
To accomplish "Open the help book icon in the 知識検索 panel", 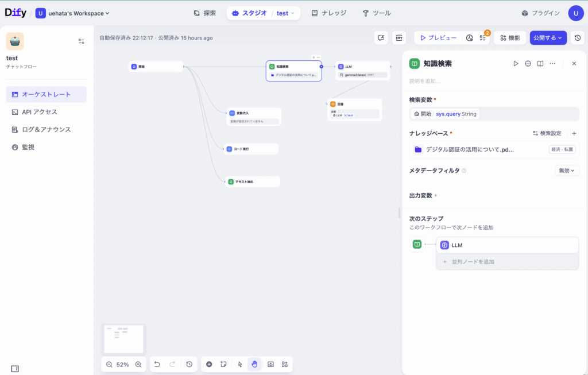I will pyautogui.click(x=540, y=64).
